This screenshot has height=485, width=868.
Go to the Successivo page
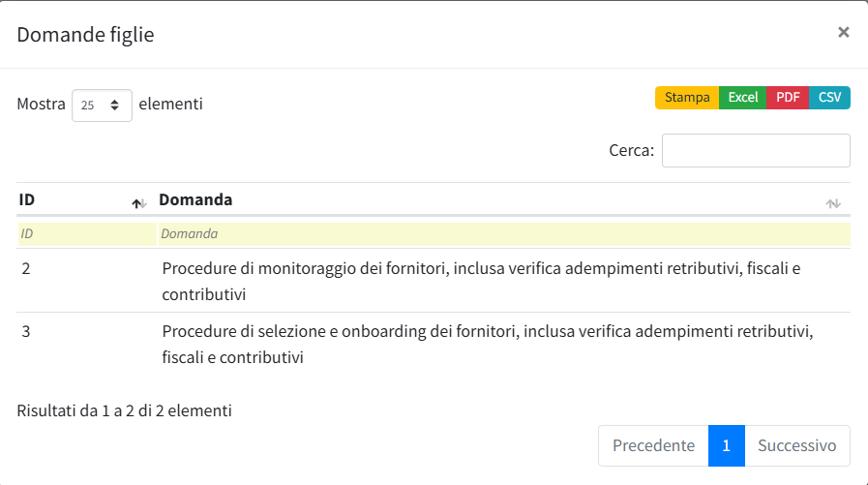(x=796, y=445)
